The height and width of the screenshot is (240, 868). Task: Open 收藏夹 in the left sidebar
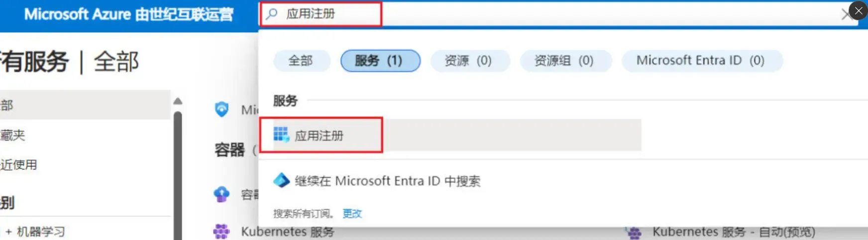12,135
